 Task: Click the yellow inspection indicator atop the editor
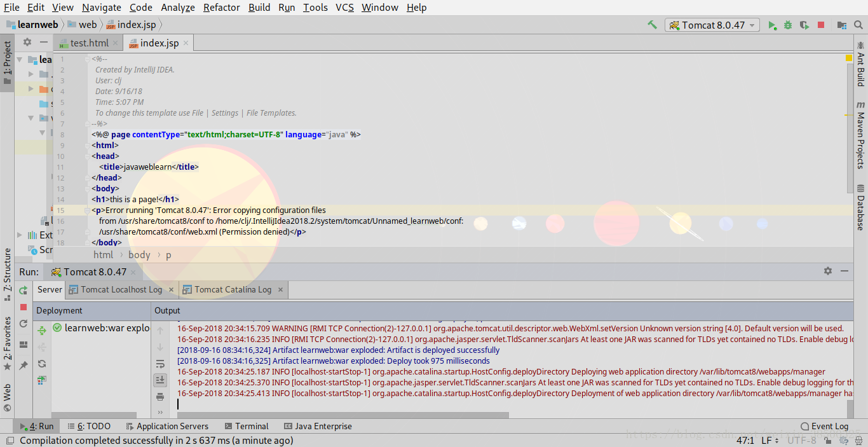pos(849,58)
